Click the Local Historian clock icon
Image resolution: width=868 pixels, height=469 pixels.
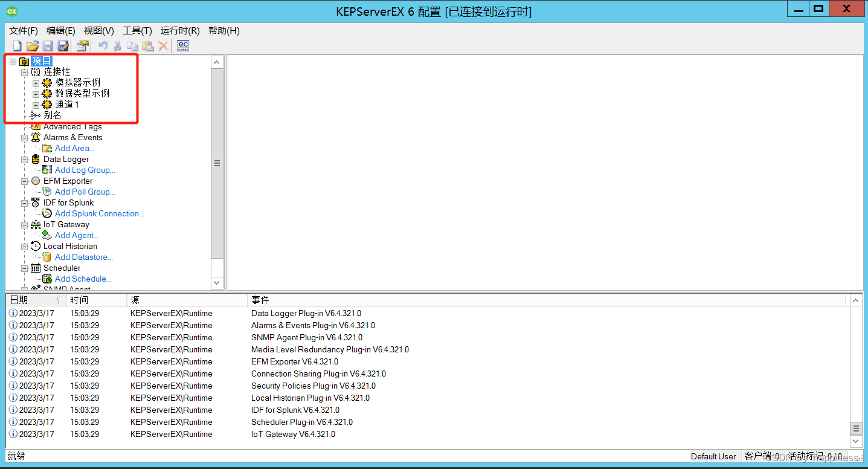(36, 246)
